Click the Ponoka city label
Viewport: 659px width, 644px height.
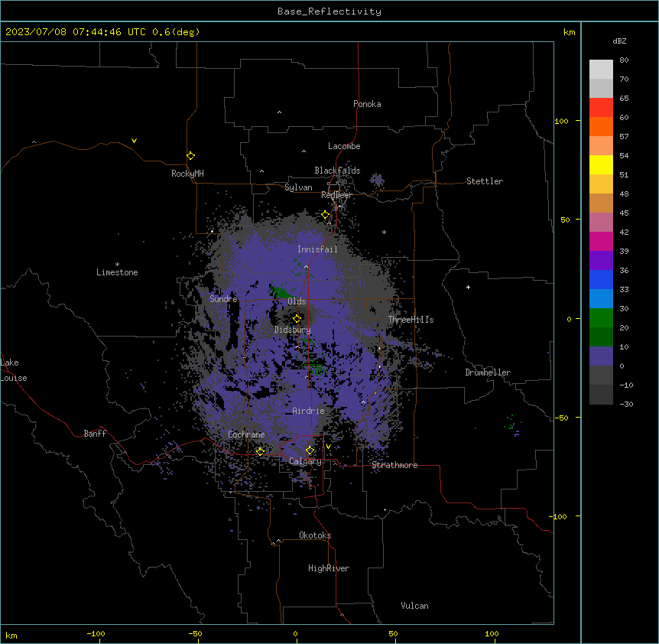coord(367,104)
